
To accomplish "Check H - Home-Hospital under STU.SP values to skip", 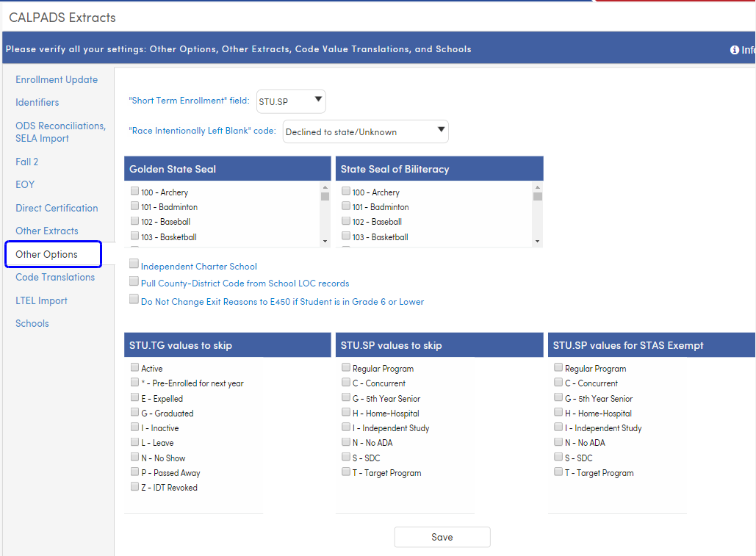I will click(345, 412).
